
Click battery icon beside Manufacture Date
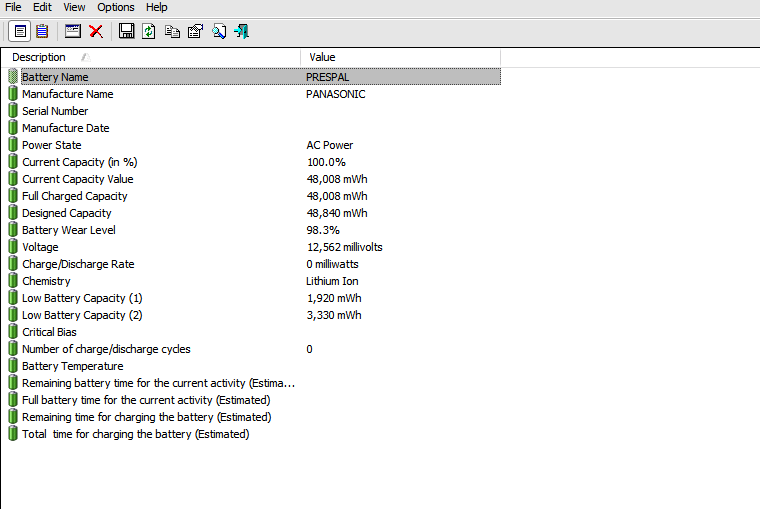[13, 127]
